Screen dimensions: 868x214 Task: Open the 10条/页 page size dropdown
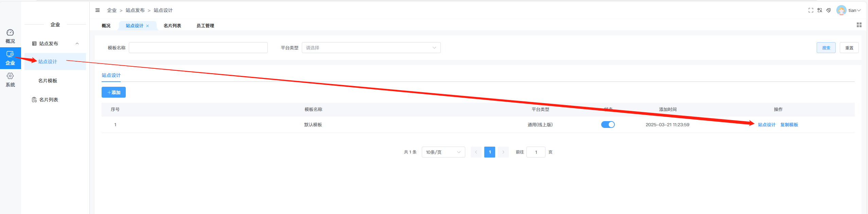pos(443,152)
